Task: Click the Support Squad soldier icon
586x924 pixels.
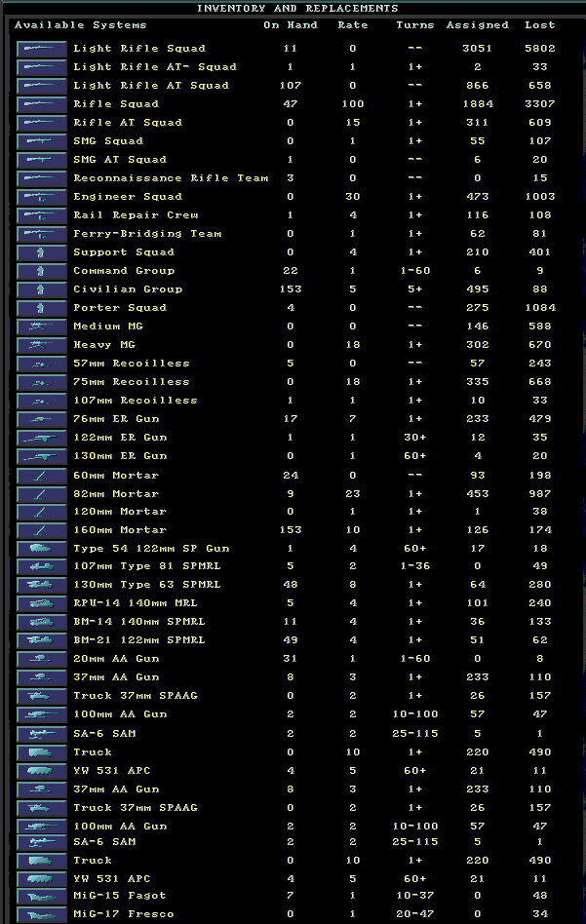Action: [x=41, y=252]
